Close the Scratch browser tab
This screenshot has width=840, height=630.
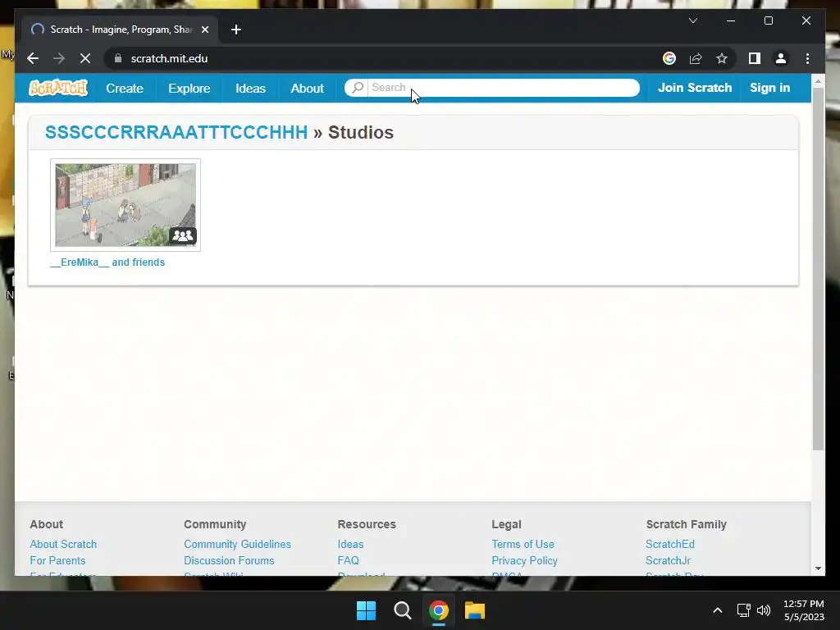204,30
